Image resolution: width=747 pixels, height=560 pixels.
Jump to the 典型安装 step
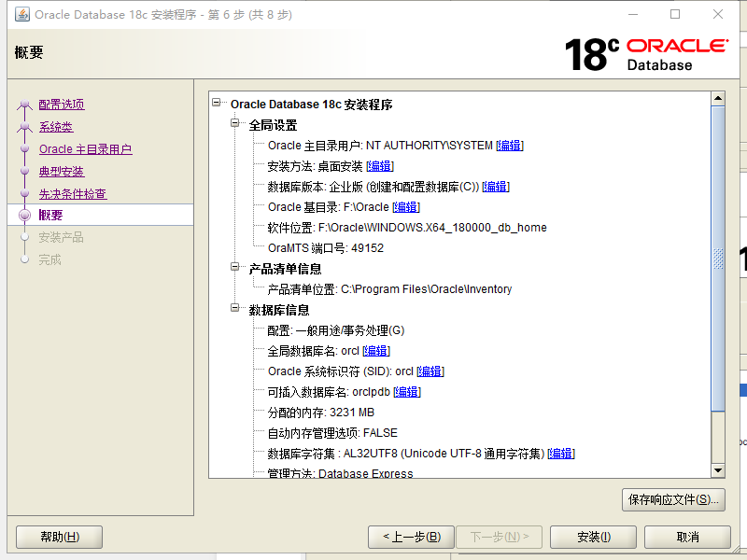click(x=62, y=172)
